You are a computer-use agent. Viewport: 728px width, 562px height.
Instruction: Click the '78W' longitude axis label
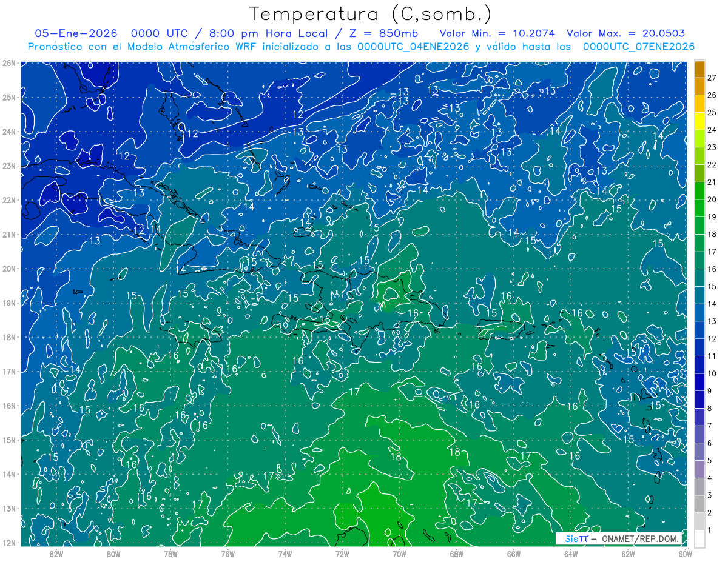click(170, 554)
